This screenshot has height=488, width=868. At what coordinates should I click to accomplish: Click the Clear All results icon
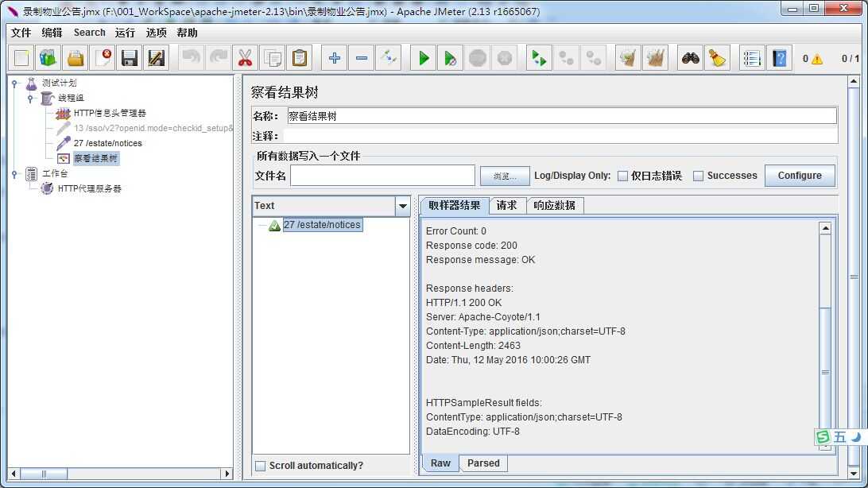pos(655,58)
